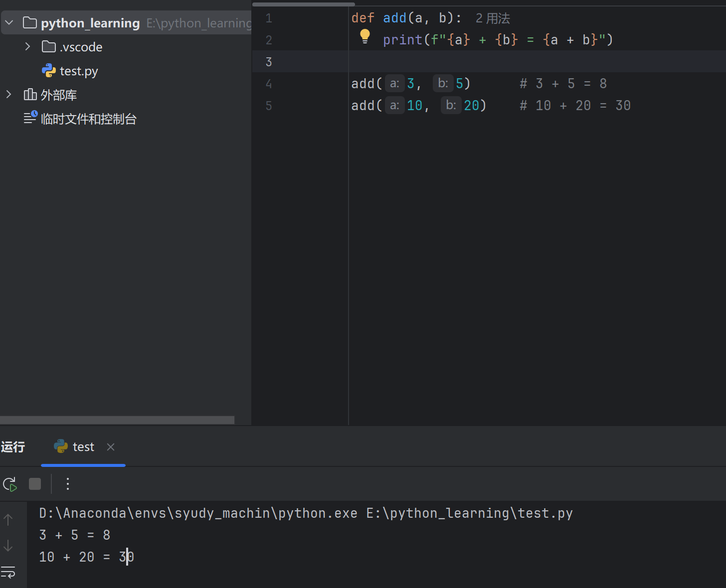
Task: Click the python_learning folder icon
Action: [x=30, y=23]
